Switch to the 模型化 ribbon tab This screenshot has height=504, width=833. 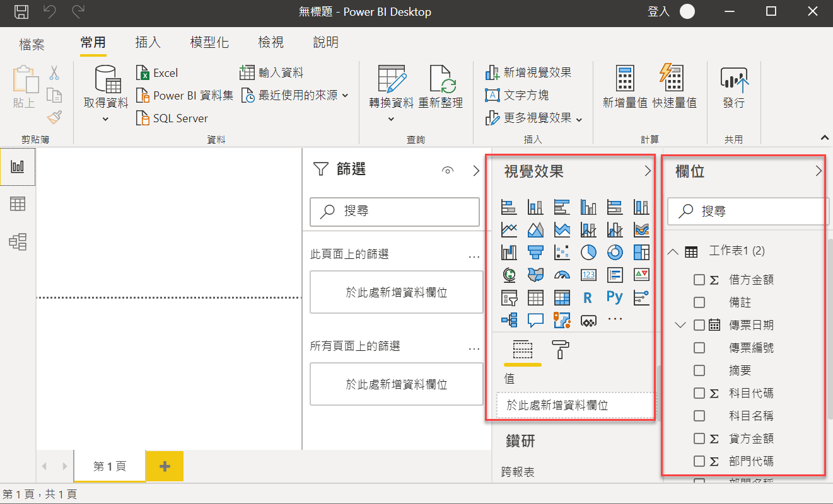(x=209, y=42)
